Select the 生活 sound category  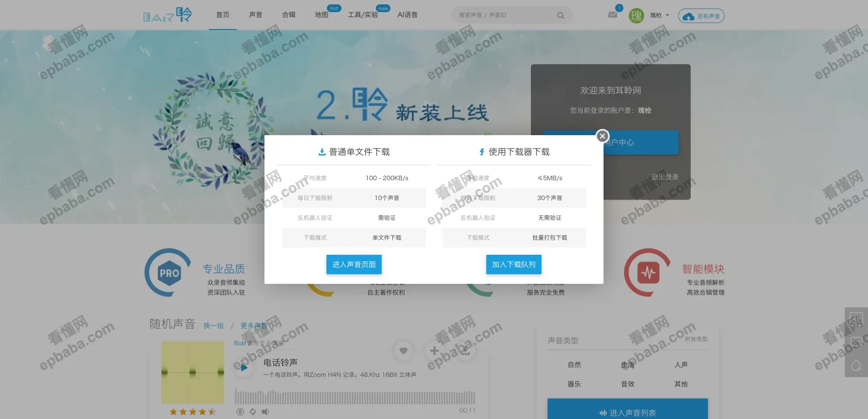(x=628, y=365)
